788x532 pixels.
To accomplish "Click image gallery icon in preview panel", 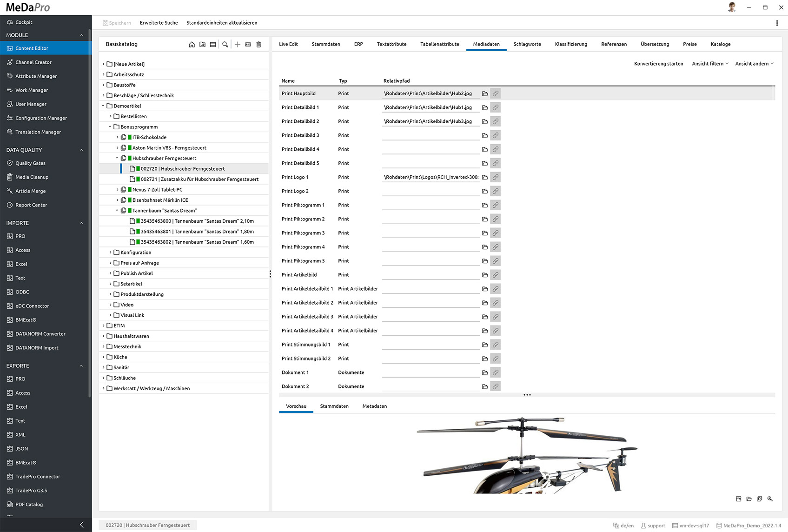I will [x=759, y=499].
